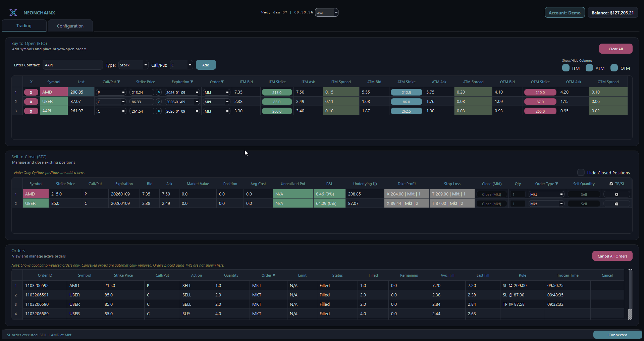Open the contract Type dropdown
The image size is (644, 341).
tap(133, 65)
